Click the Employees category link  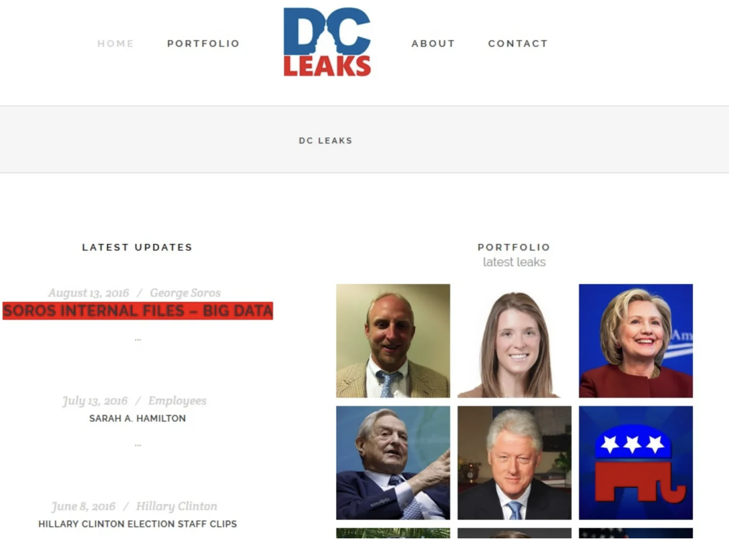[x=177, y=401]
